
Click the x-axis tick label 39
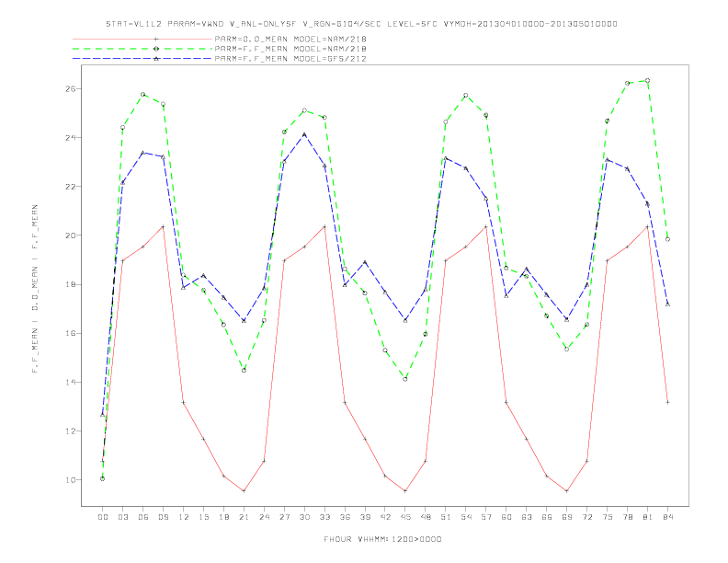click(365, 517)
